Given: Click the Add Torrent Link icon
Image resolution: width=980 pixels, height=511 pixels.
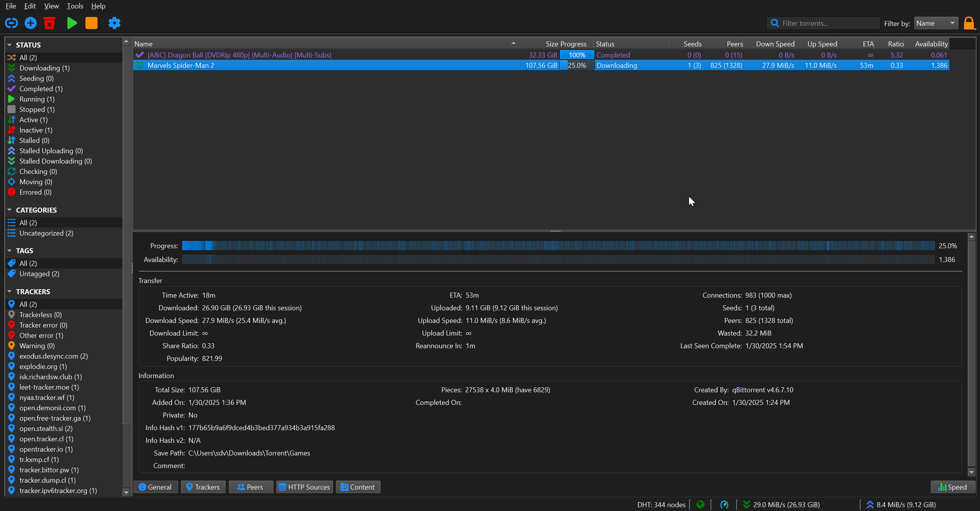Looking at the screenshot, I should [x=11, y=23].
